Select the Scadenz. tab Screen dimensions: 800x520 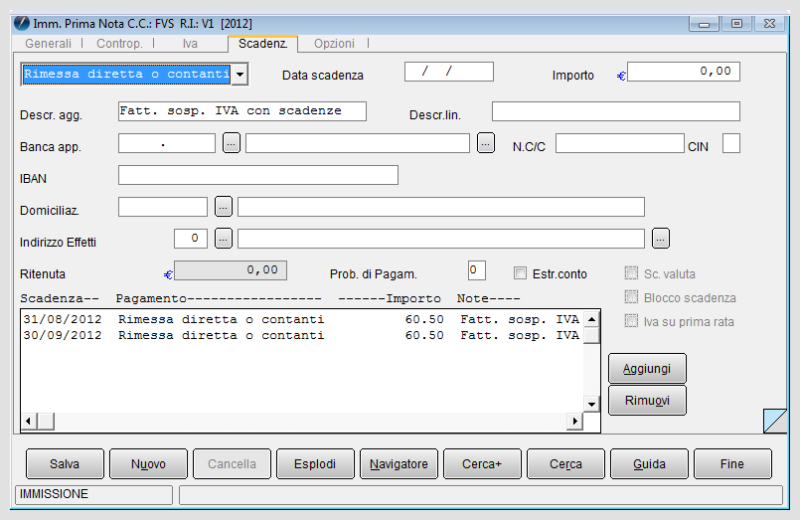coord(263,44)
